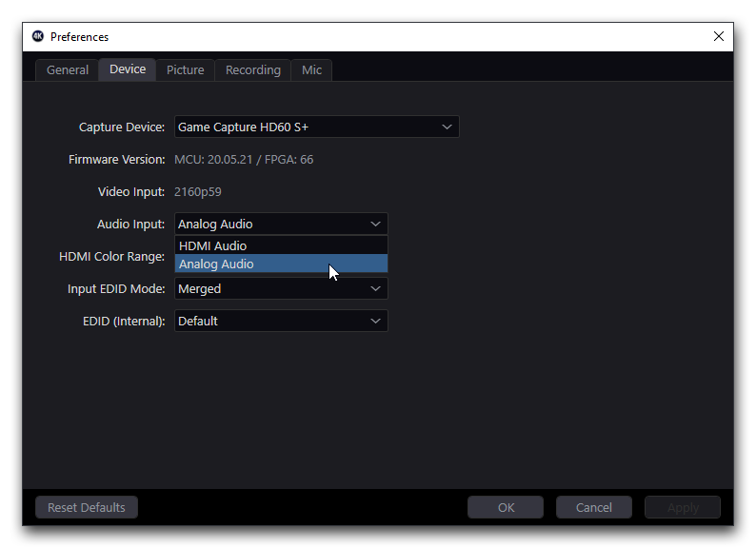Click the 4K app icon in title bar

pyautogui.click(x=38, y=37)
